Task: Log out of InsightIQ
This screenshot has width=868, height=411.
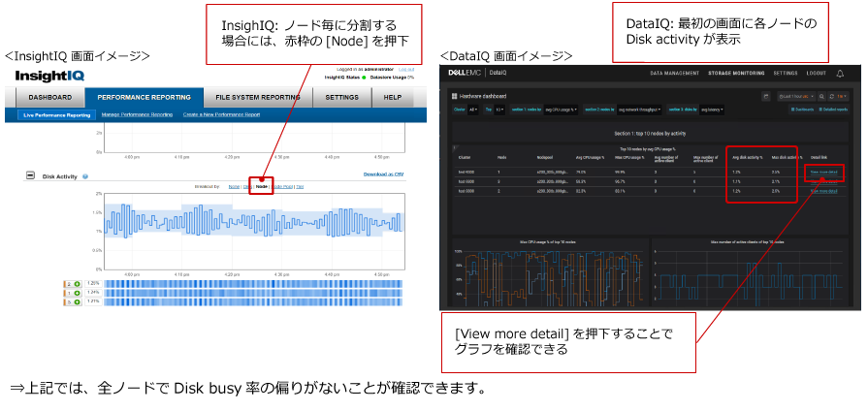Action: tap(405, 69)
